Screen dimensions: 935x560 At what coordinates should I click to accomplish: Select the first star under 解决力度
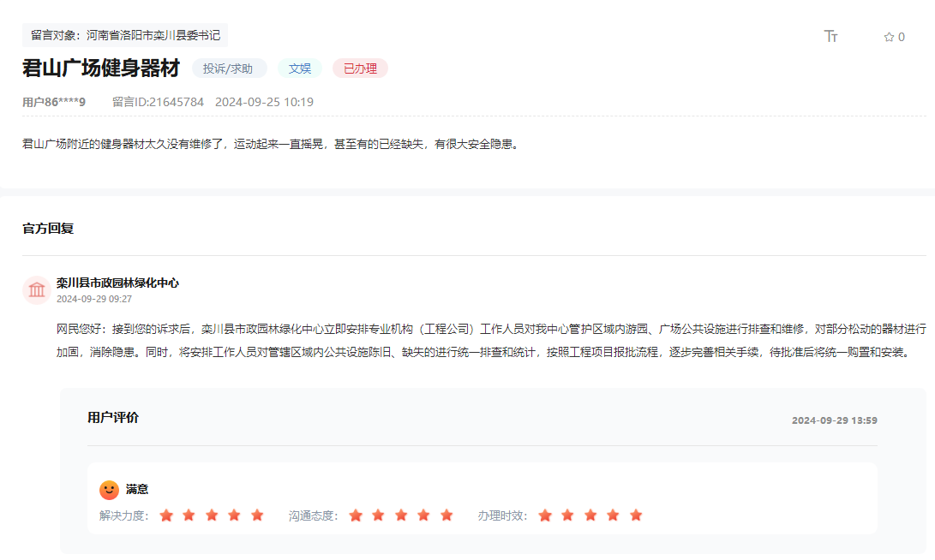click(167, 515)
